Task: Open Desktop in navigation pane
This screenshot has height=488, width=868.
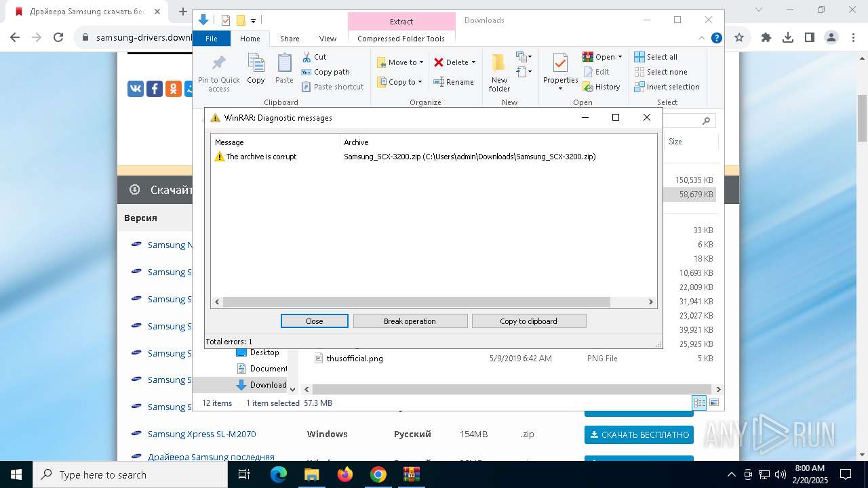Action: [258, 352]
